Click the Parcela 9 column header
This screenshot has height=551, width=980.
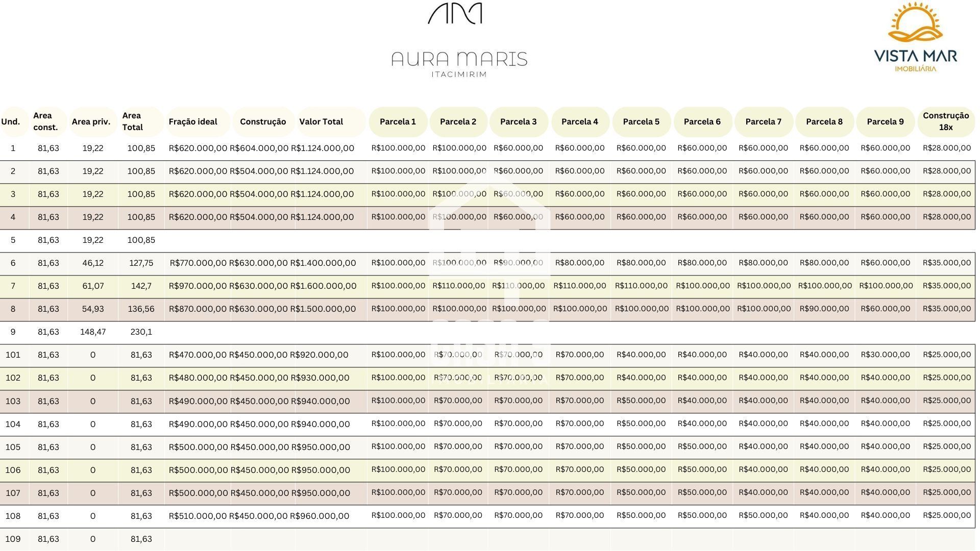[x=885, y=121]
